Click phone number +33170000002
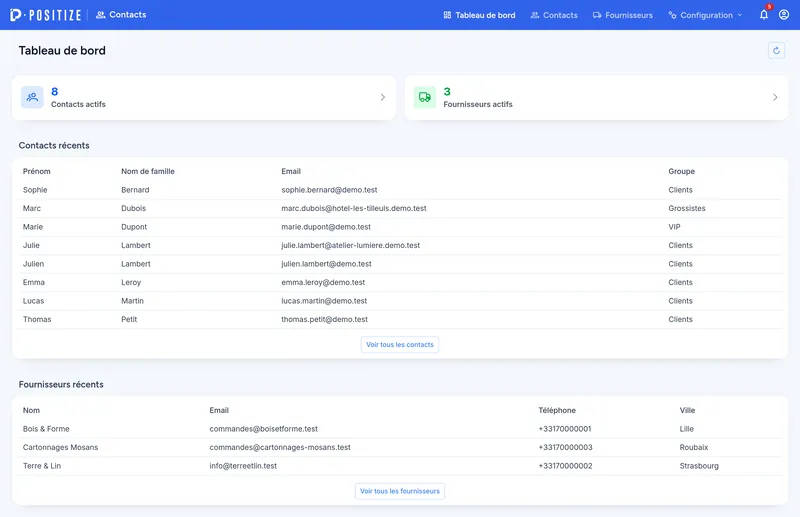Image resolution: width=800 pixels, height=517 pixels. coord(565,465)
